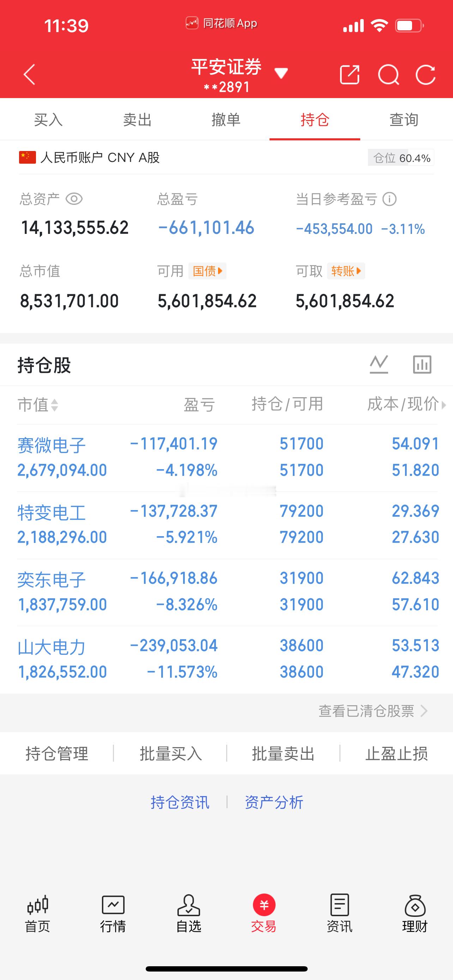This screenshot has height=980, width=453.
Task: Go to 自选 in bottom navigation
Action: point(189,913)
